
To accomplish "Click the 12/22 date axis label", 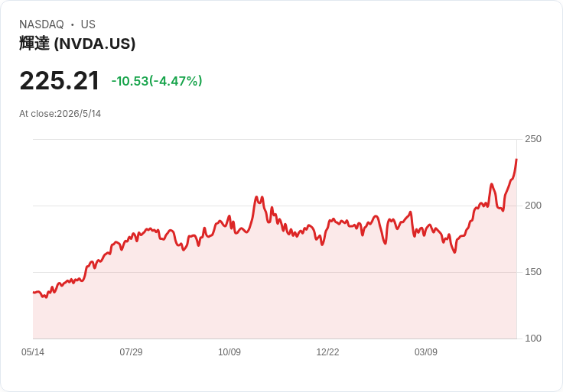I will tap(327, 352).
